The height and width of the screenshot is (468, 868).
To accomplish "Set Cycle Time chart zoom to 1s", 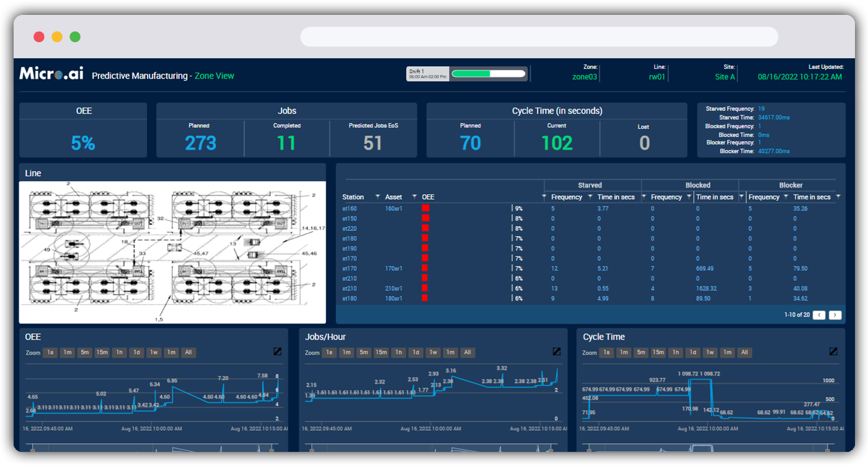I will click(x=606, y=353).
